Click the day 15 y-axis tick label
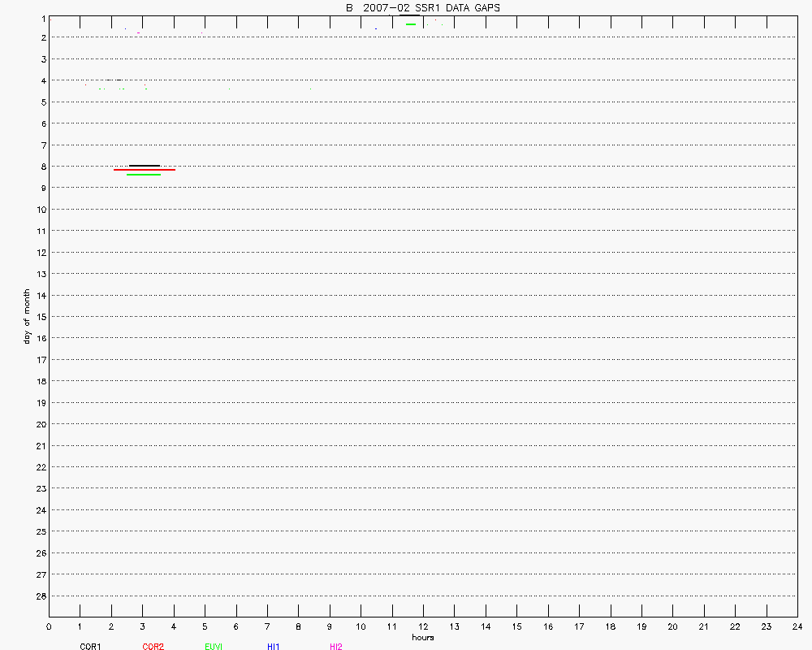Image resolution: width=812 pixels, height=650 pixels. coord(38,317)
